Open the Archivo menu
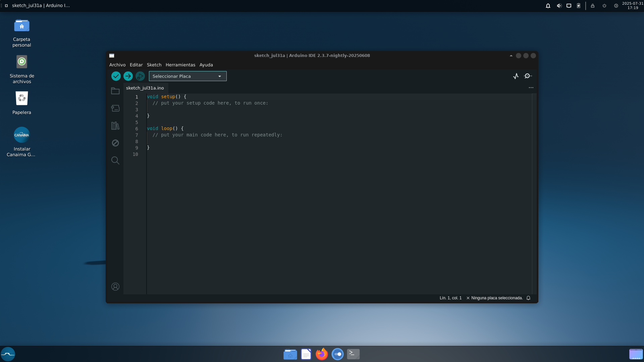This screenshot has height=362, width=644. tap(117, 65)
